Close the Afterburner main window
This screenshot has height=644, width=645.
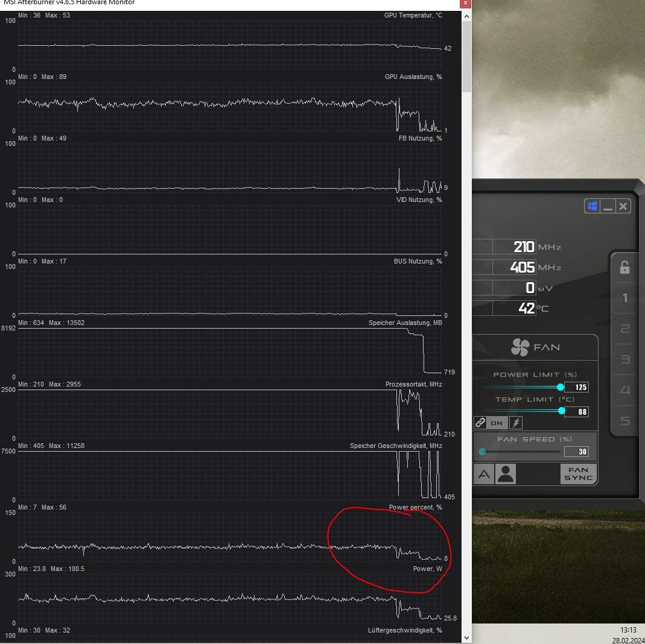coord(623,206)
